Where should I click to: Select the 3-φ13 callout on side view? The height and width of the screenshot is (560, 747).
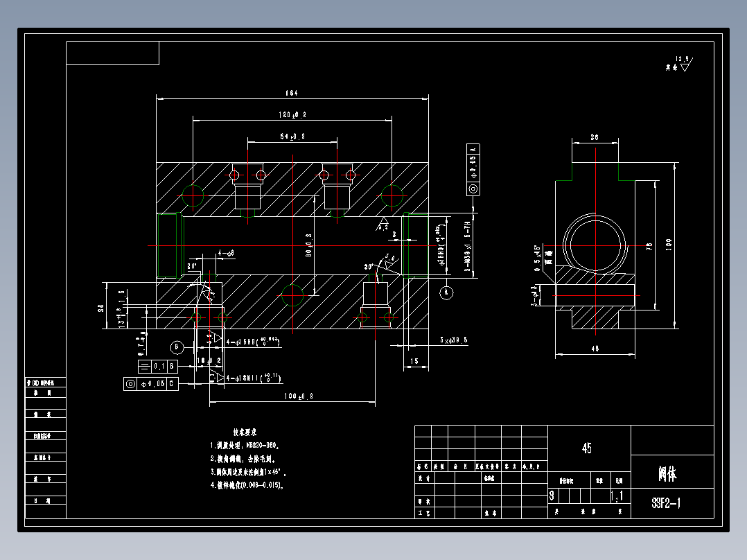pos(535,295)
